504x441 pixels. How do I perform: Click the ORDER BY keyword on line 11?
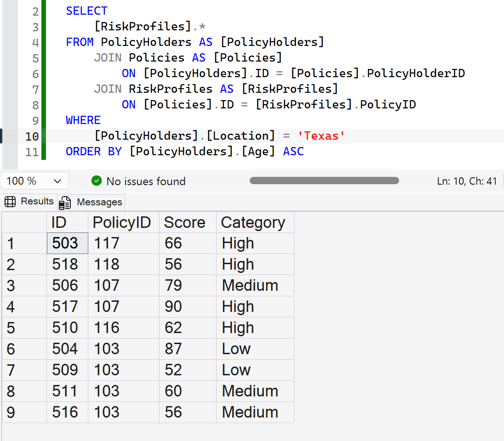pos(94,151)
